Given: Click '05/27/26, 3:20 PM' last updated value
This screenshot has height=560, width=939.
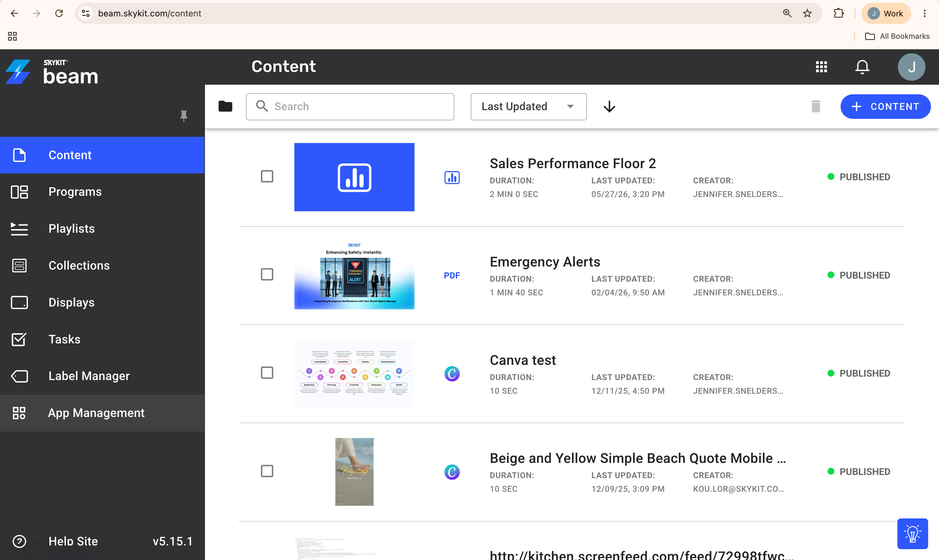Looking at the screenshot, I should tap(628, 194).
